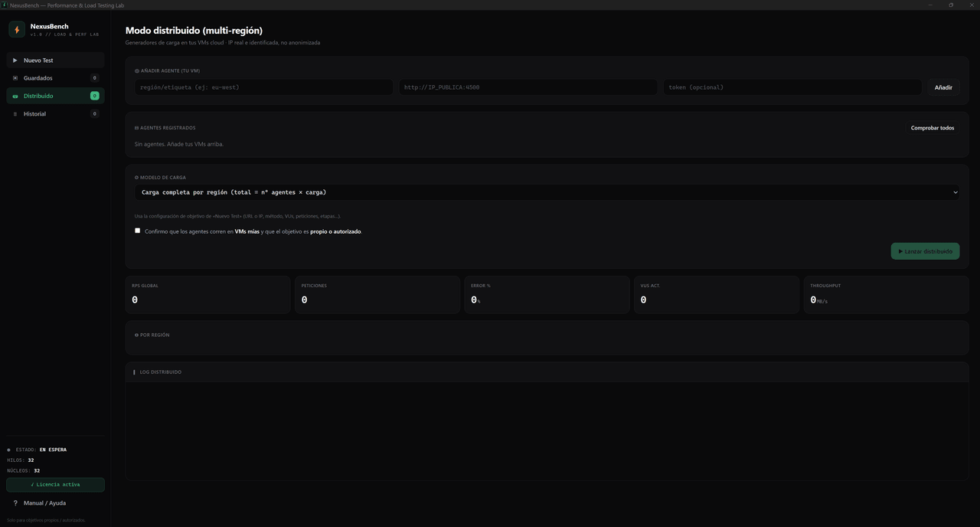Click the ESTADO: EN ESPERA status text
The height and width of the screenshot is (527, 980).
pyautogui.click(x=41, y=450)
